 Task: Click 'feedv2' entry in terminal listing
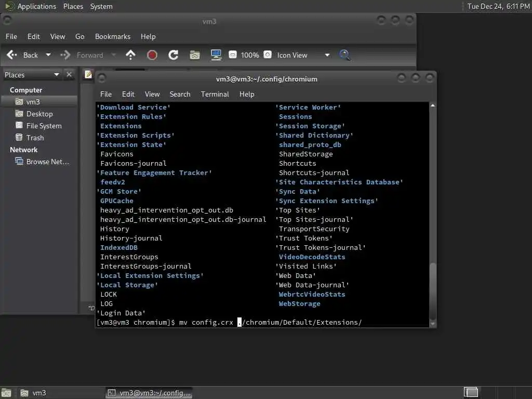[113, 182]
